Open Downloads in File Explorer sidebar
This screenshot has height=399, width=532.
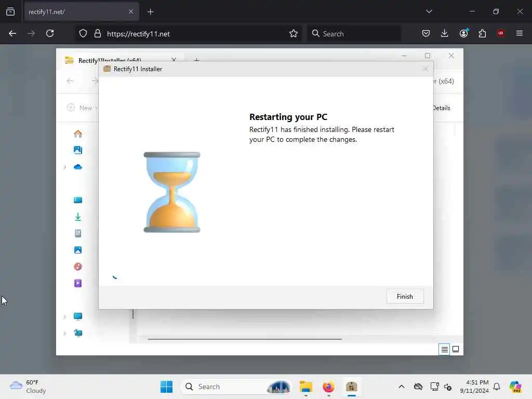click(78, 217)
